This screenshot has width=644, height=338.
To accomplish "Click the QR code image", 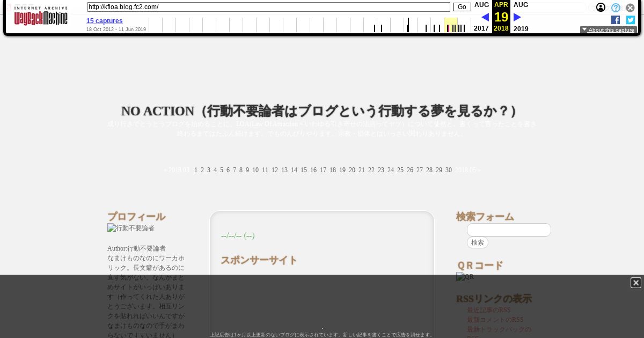I will point(465,277).
